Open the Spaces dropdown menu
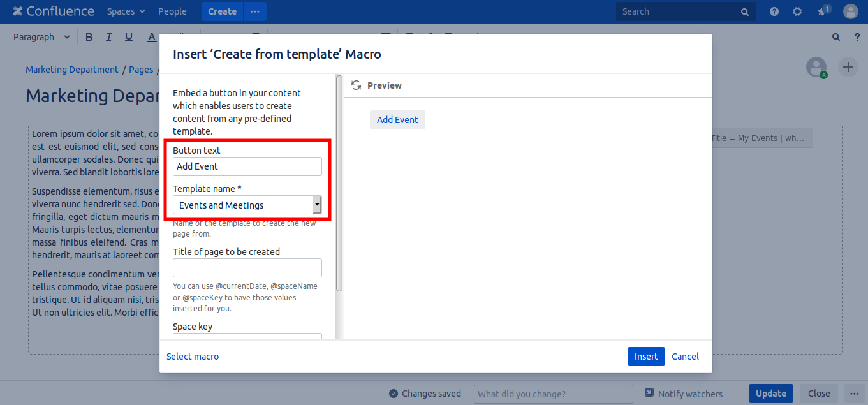868x405 pixels. (x=126, y=11)
